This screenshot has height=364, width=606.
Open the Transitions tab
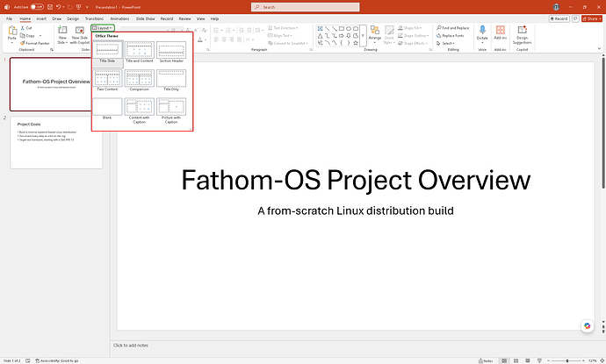94,18
